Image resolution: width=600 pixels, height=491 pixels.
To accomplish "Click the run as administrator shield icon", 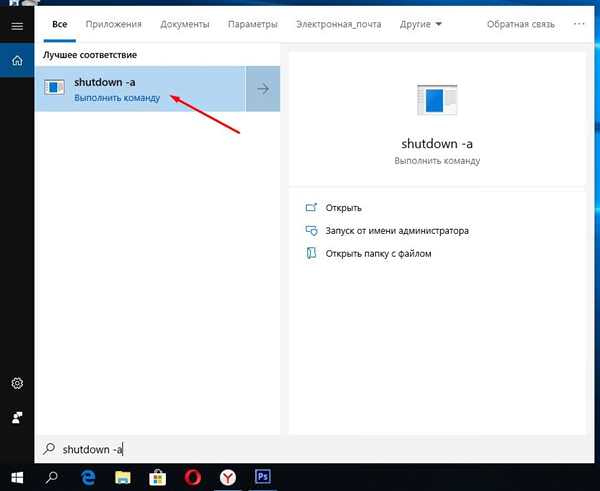I will (x=311, y=230).
